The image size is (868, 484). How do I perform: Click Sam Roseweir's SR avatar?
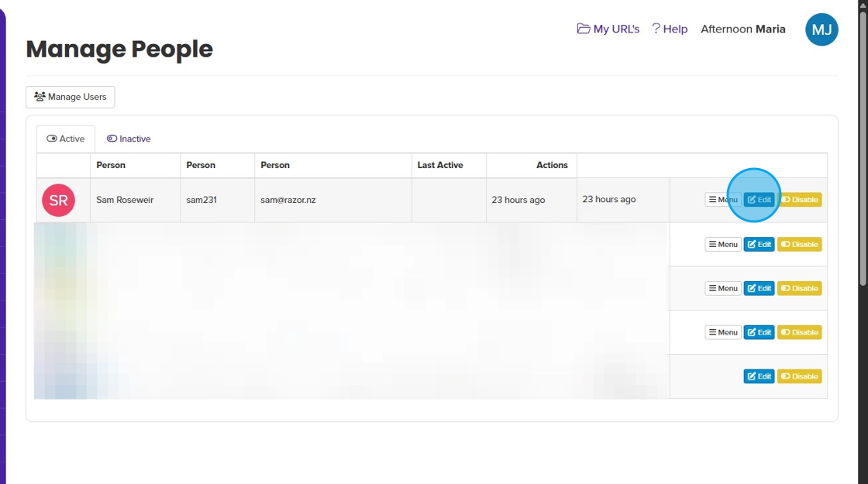[58, 200]
